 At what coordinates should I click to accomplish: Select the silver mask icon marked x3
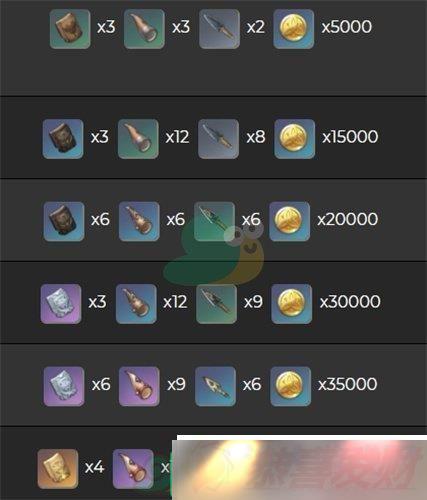61,304
